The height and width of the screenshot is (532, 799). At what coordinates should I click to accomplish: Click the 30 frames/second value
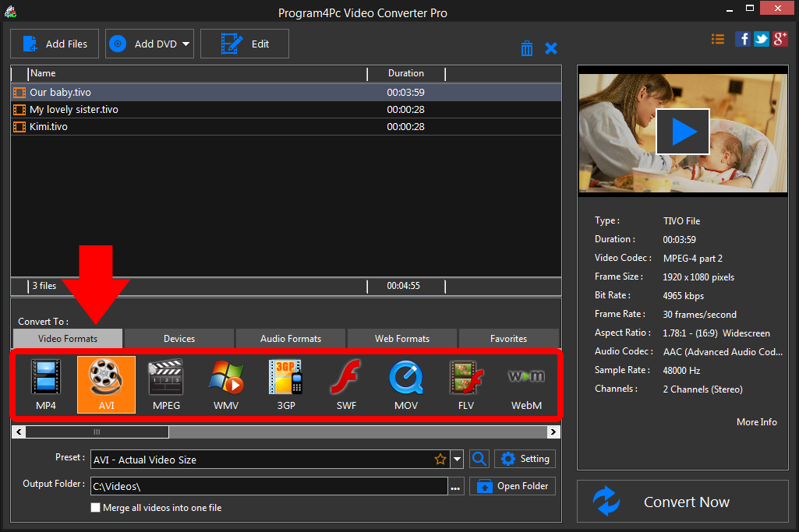(x=700, y=315)
